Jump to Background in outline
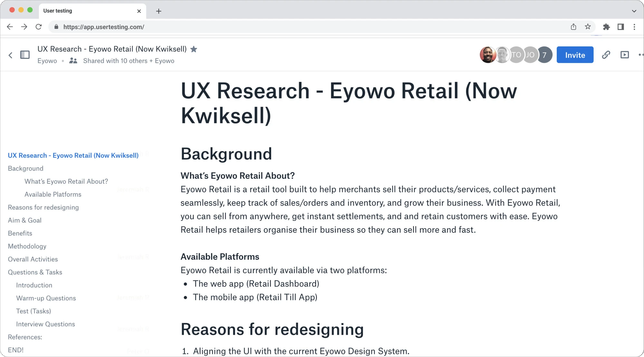This screenshot has width=644, height=357. (x=25, y=168)
